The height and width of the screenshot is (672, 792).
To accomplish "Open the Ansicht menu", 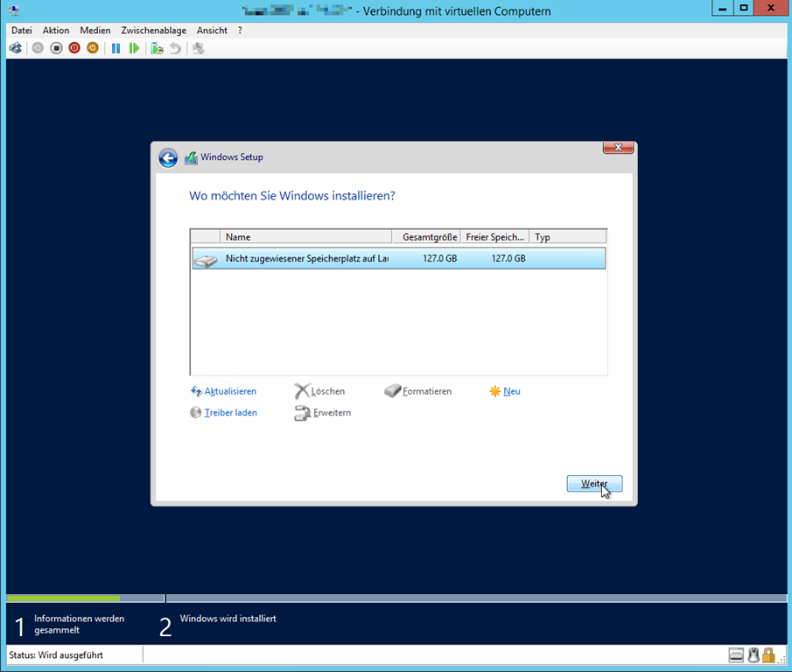I will (x=212, y=31).
